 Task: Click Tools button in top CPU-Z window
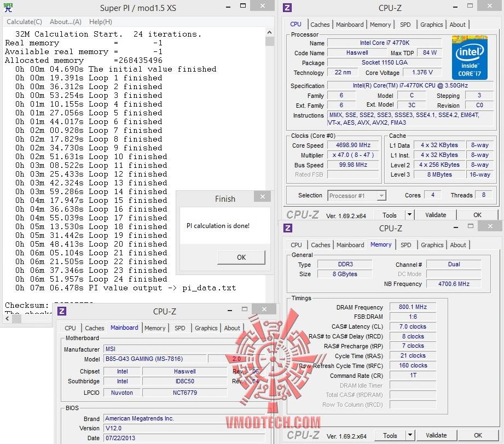point(390,215)
